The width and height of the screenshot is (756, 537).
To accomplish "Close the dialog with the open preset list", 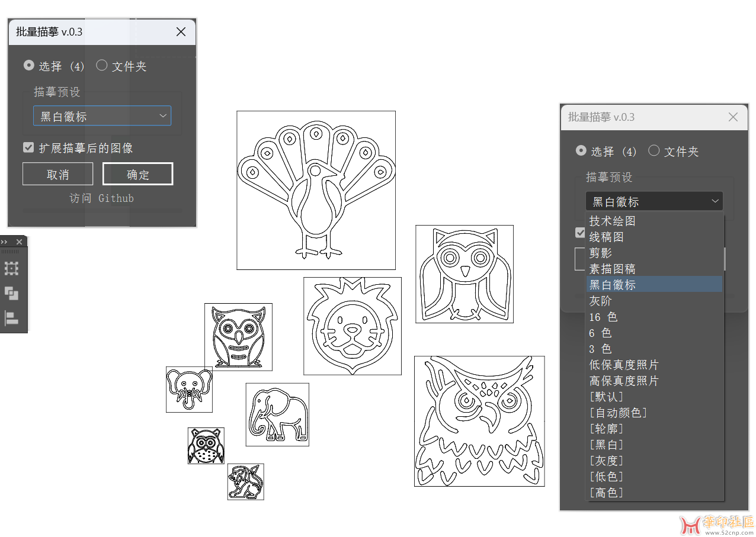I will 733,117.
